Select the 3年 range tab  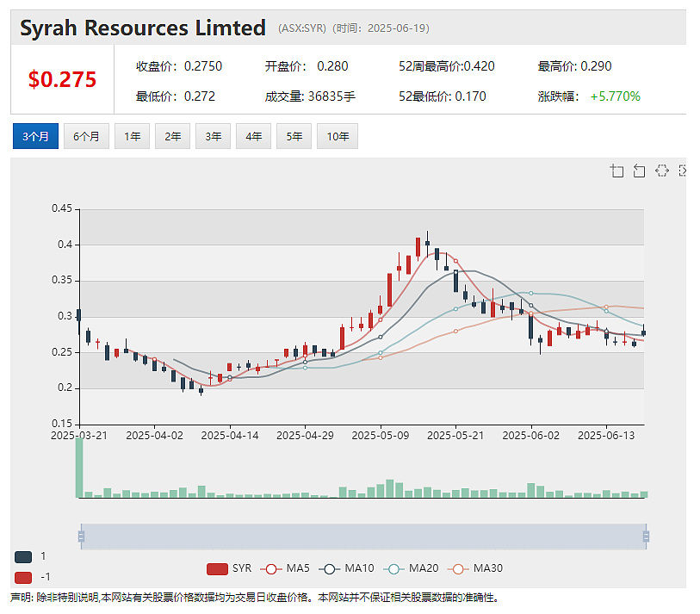pos(213,136)
